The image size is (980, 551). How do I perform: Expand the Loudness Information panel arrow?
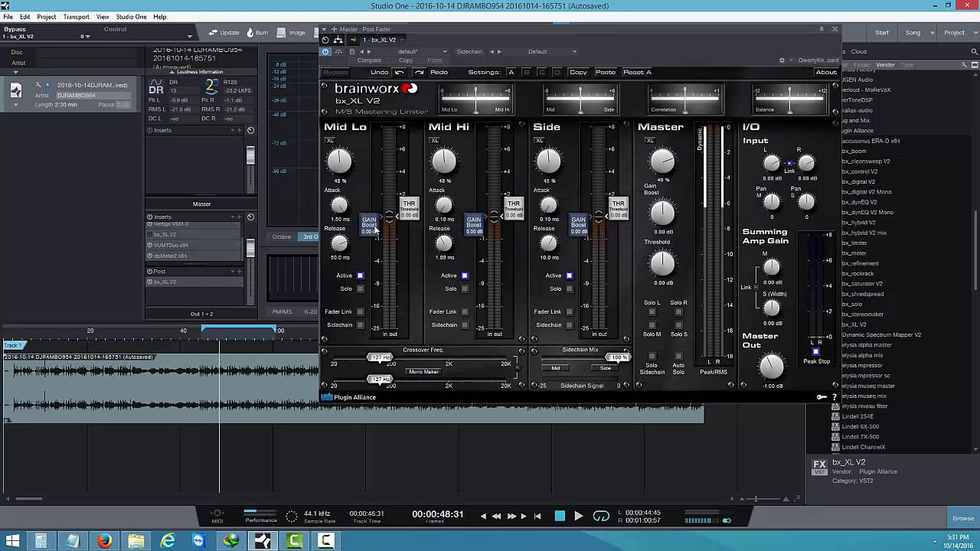[x=171, y=72]
